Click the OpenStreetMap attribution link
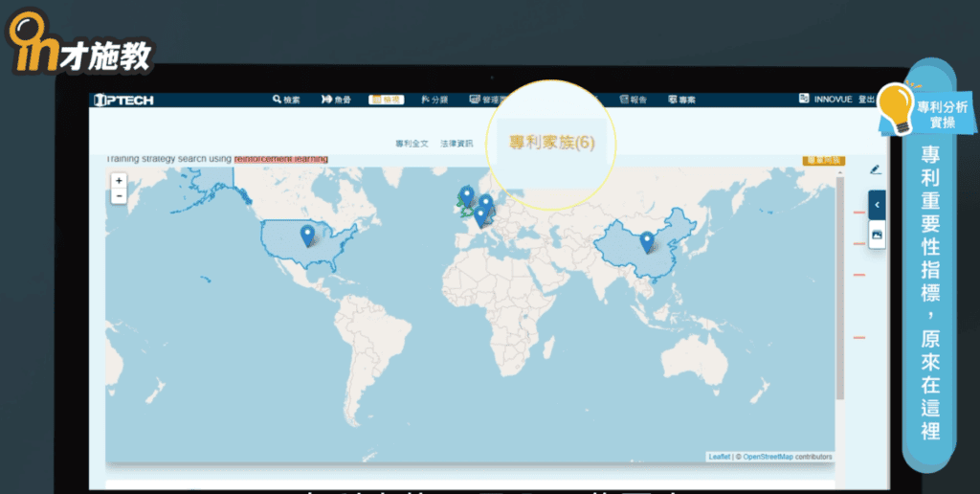The height and width of the screenshot is (494, 980). pos(768,457)
